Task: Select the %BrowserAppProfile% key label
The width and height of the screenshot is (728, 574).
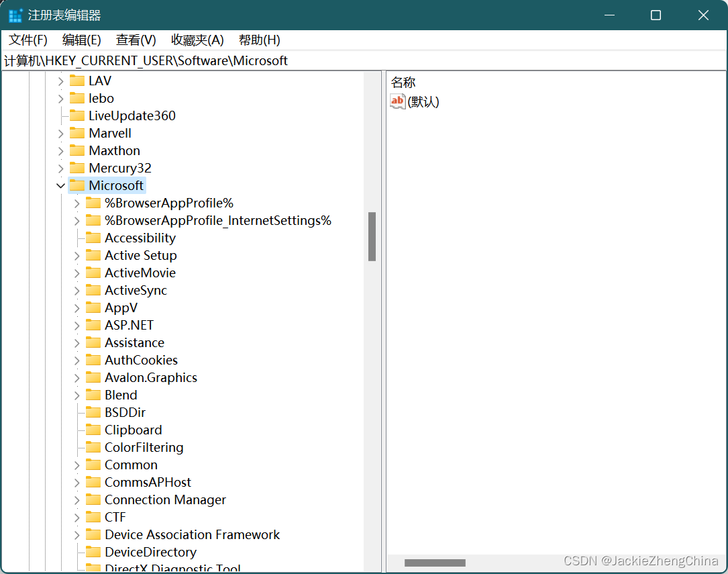Action: pos(169,203)
